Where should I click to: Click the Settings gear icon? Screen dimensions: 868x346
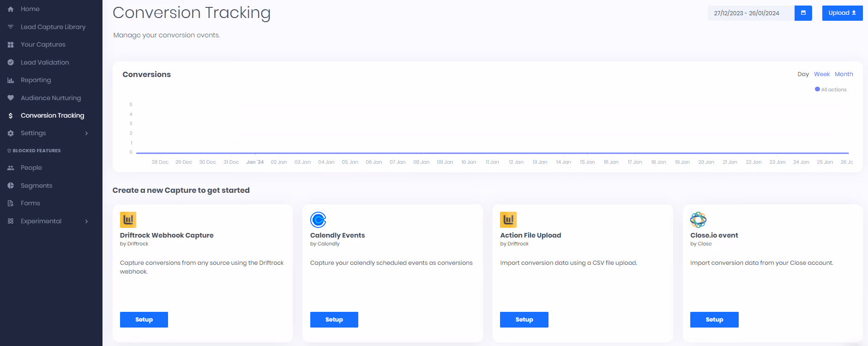click(x=11, y=133)
